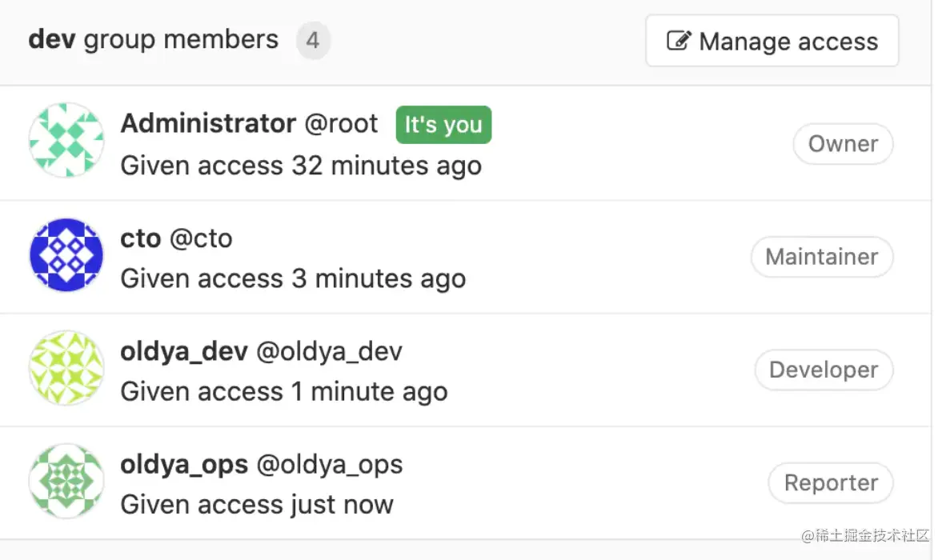Click the member count badge showing 4

[312, 40]
